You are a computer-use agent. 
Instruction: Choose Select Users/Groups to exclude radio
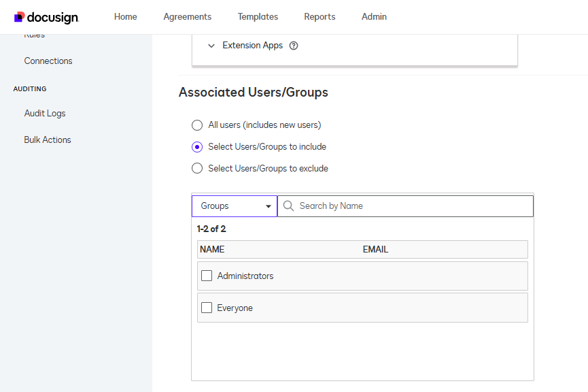[x=197, y=168]
